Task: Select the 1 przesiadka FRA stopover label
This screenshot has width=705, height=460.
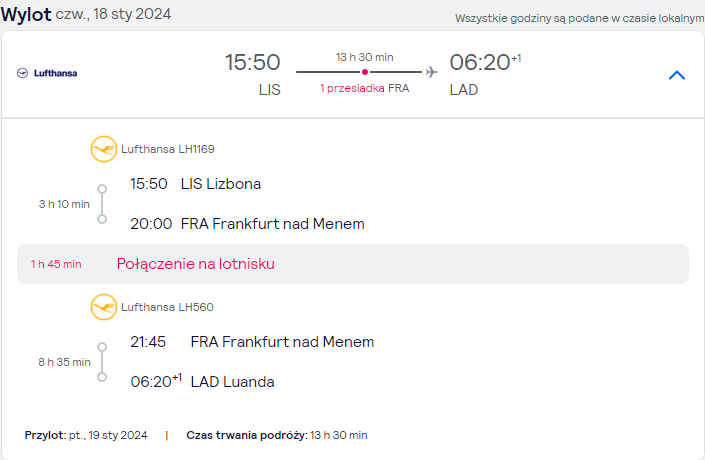Action: point(365,88)
